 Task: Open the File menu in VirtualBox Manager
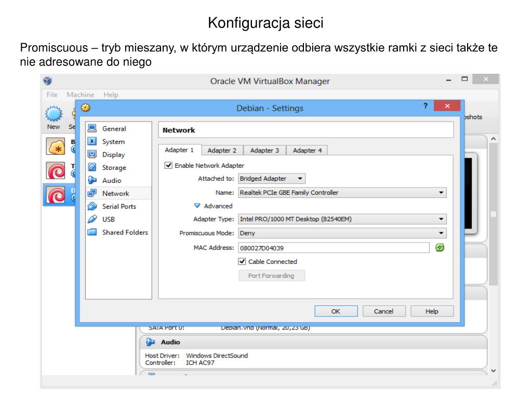[x=52, y=95]
